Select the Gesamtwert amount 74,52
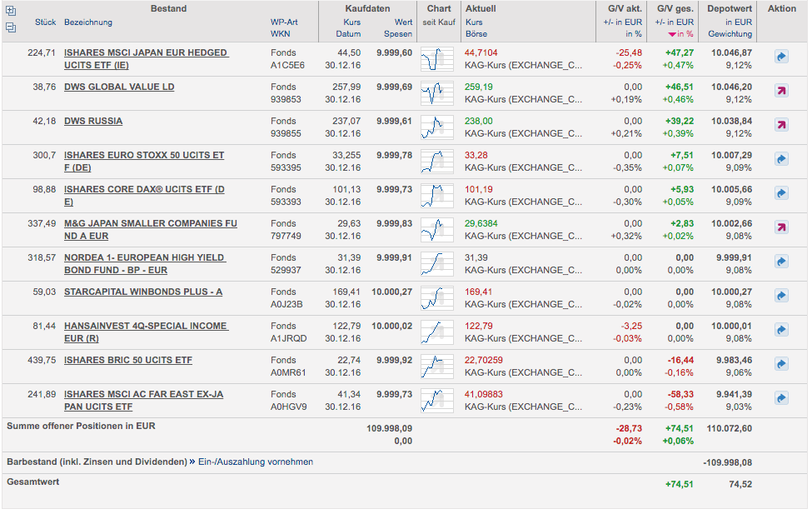This screenshot has width=812, height=514. pos(740,485)
